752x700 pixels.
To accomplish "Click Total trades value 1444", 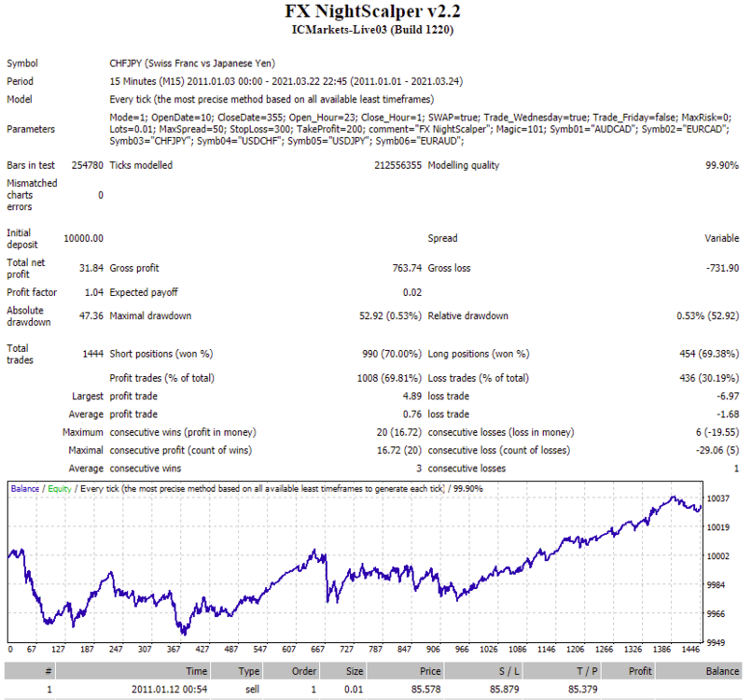I will [x=92, y=354].
